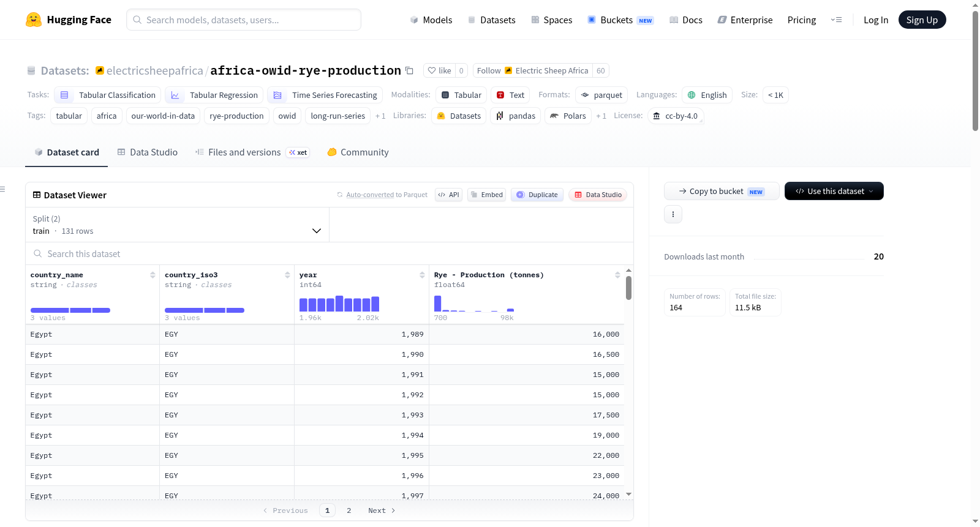Image resolution: width=980 pixels, height=527 pixels.
Task: Click the Log In link
Action: point(876,20)
